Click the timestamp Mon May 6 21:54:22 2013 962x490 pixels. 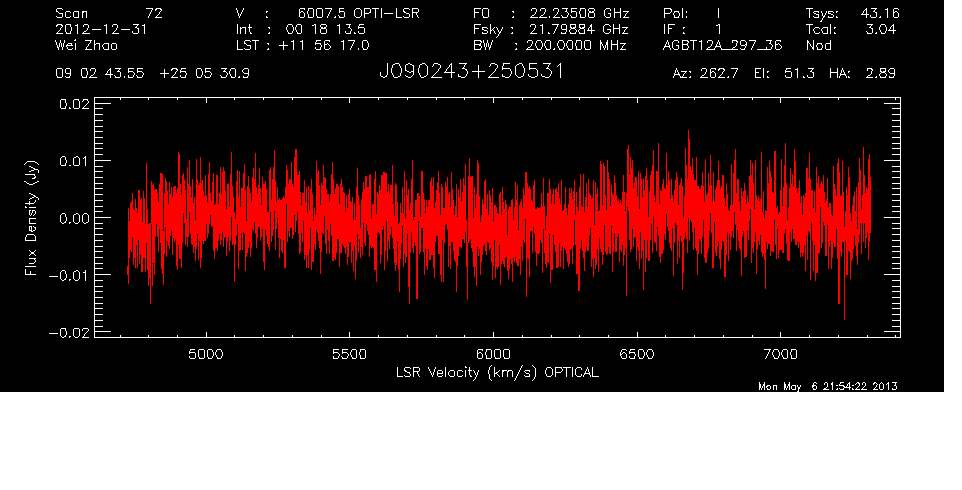[828, 386]
